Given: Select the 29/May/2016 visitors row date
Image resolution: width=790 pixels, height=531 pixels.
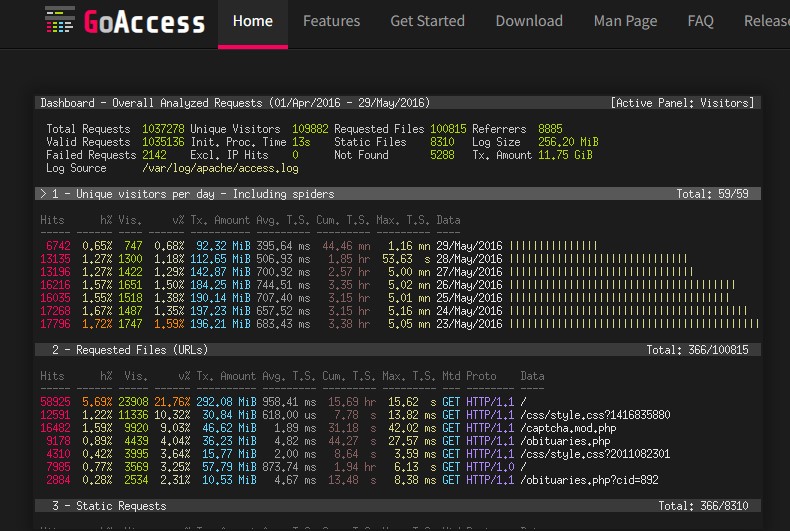Looking at the screenshot, I should 469,246.
